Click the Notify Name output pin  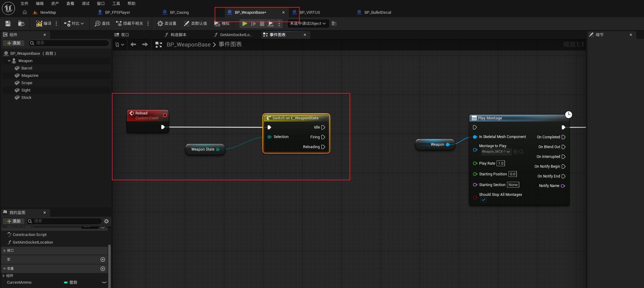pyautogui.click(x=563, y=186)
